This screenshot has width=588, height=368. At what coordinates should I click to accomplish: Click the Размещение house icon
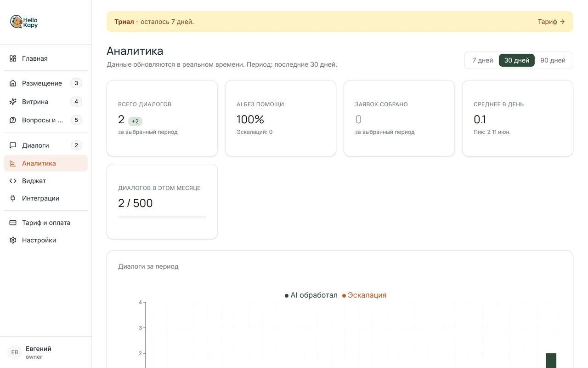pyautogui.click(x=13, y=83)
